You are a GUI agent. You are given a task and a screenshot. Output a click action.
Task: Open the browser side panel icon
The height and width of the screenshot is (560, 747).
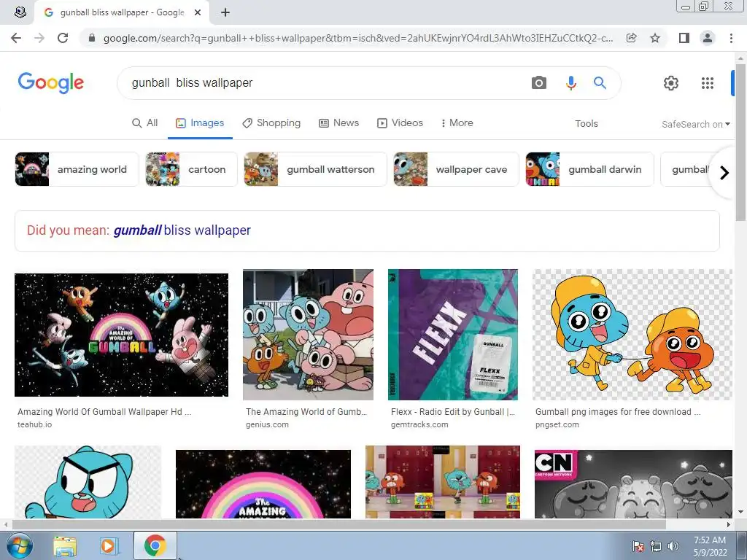[x=684, y=38]
